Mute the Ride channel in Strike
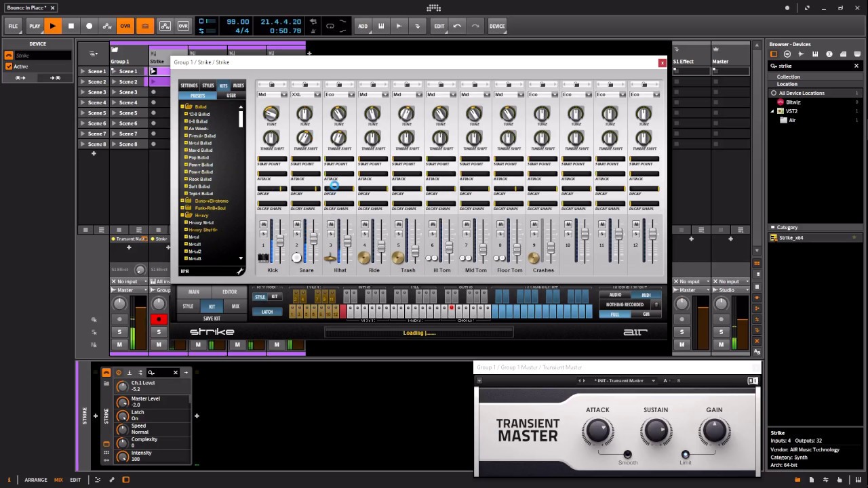The height and width of the screenshot is (488, 868). 365,224
